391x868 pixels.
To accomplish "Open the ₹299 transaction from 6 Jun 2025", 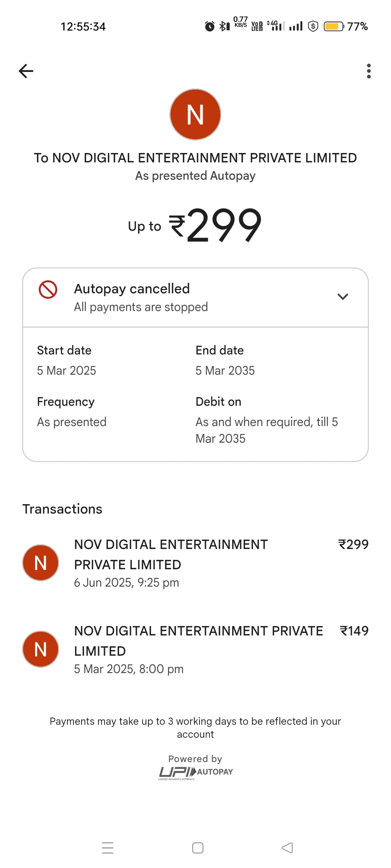I will (171, 563).
